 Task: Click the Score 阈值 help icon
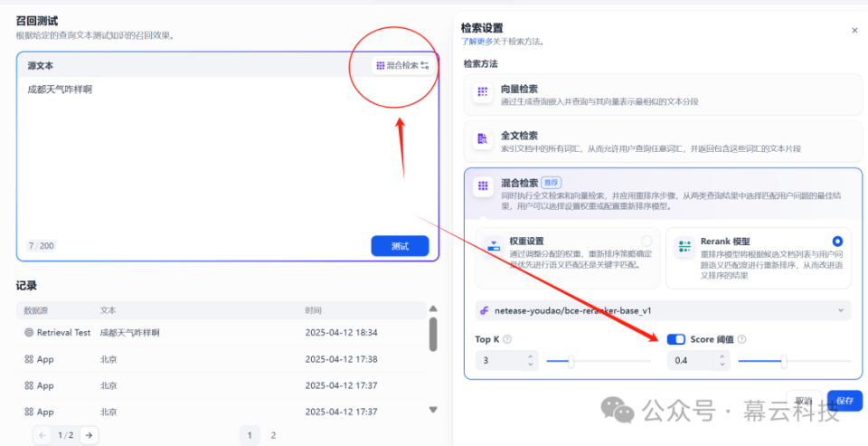[x=741, y=339]
